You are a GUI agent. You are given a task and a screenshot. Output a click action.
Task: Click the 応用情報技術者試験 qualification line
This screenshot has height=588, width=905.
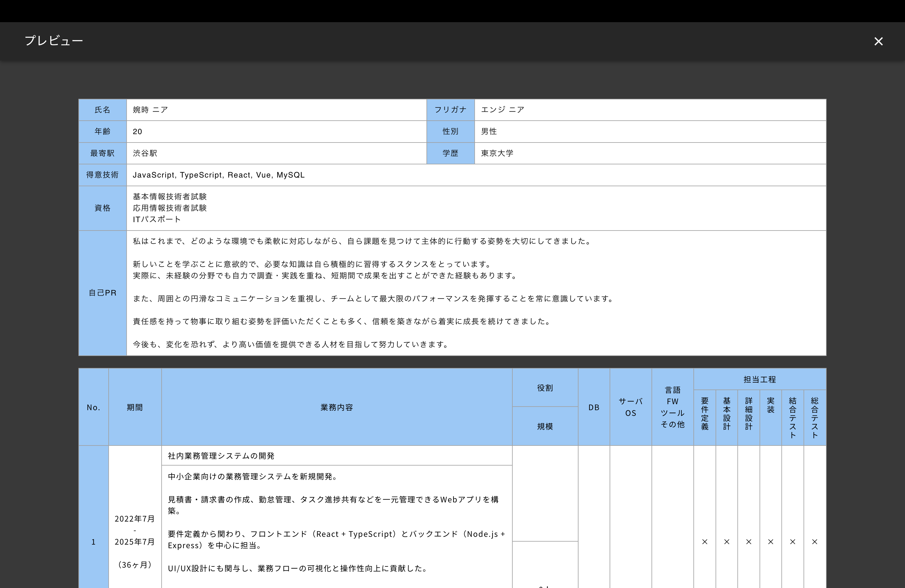[170, 208]
